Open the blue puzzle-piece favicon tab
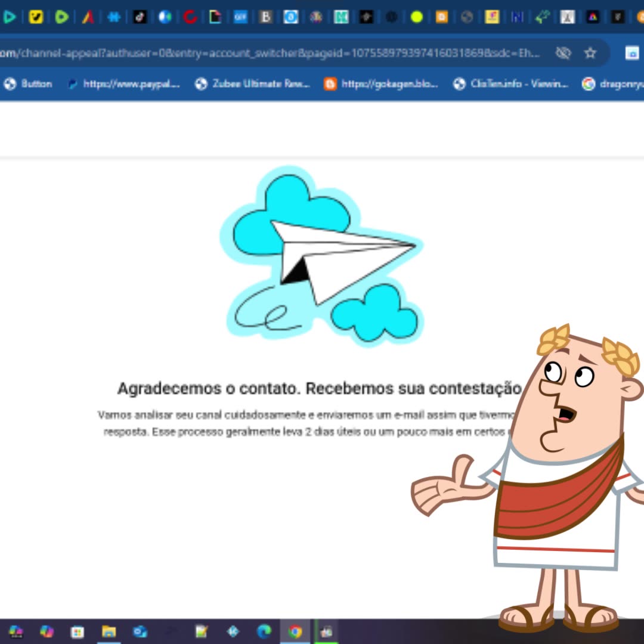Viewport: 644px width, 644px height. [x=114, y=17]
